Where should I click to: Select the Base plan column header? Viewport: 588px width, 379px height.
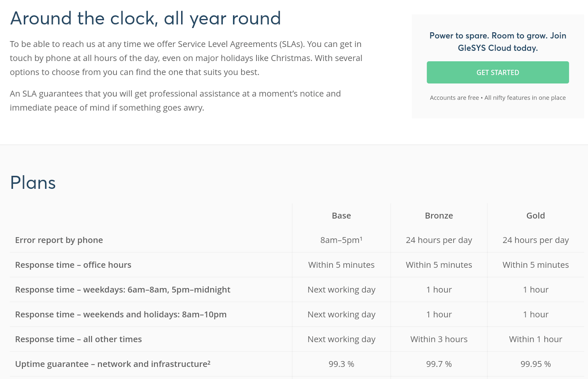click(x=341, y=216)
